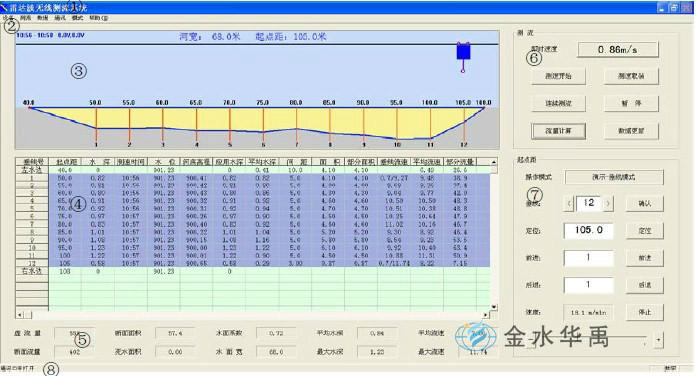
Task: Click the 前进 button
Action: click(645, 258)
